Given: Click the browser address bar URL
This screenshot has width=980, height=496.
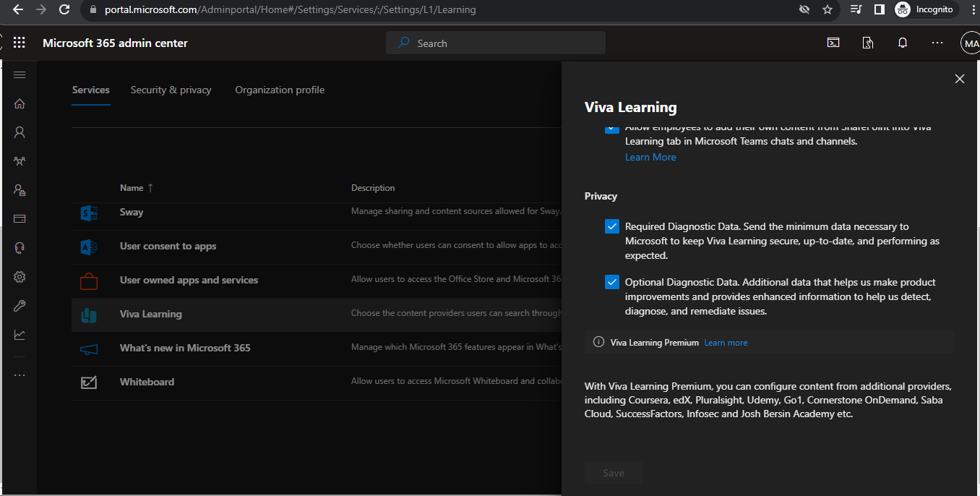Looking at the screenshot, I should point(291,9).
